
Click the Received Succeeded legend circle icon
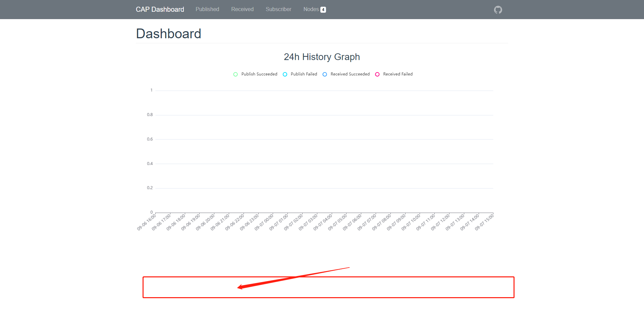(325, 74)
